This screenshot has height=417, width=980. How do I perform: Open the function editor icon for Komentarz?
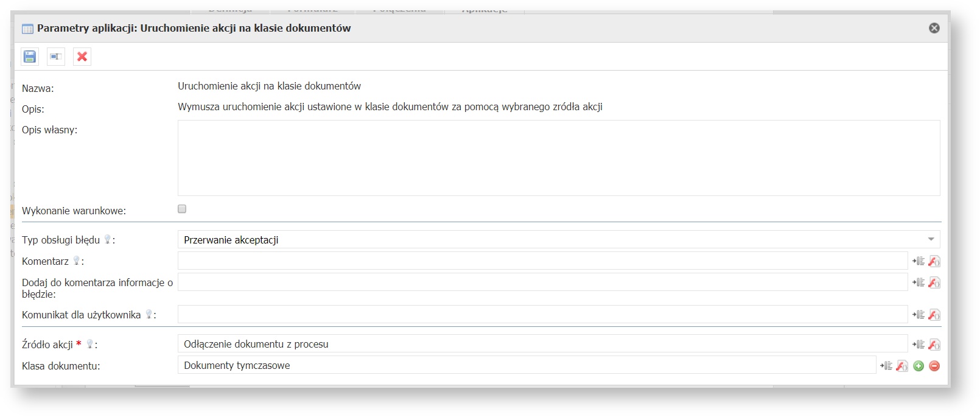pyautogui.click(x=934, y=261)
